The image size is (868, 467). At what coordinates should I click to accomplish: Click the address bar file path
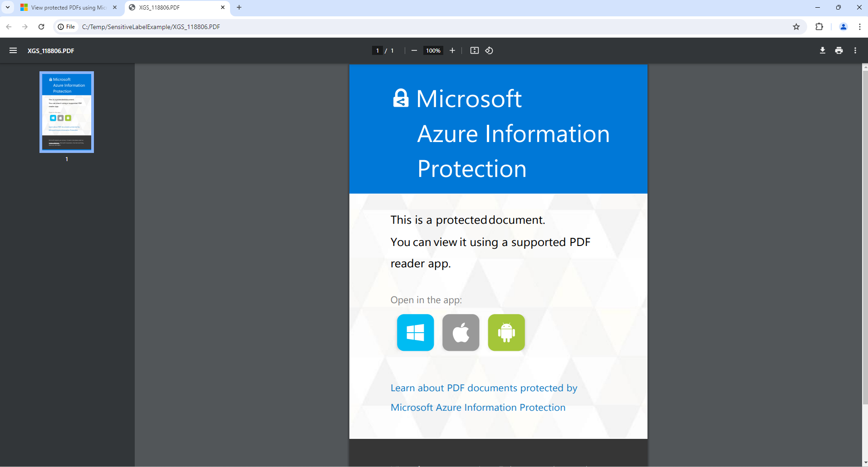(151, 27)
